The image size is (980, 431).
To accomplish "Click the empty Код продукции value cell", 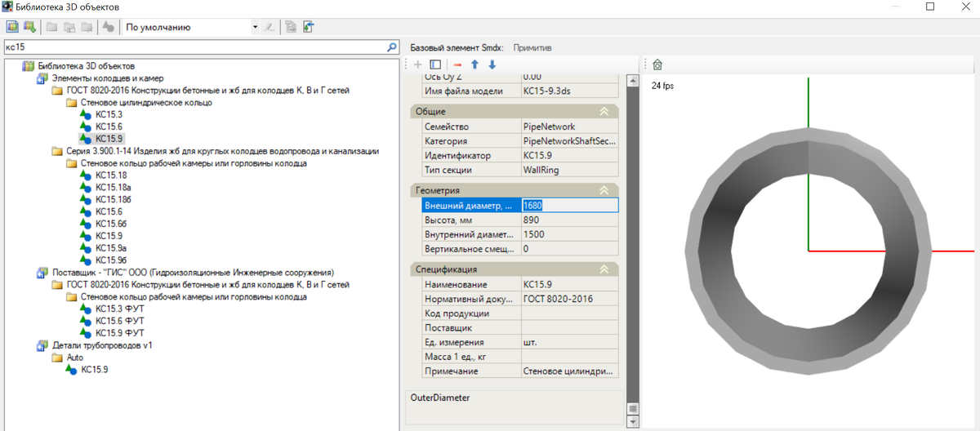I will click(x=569, y=313).
